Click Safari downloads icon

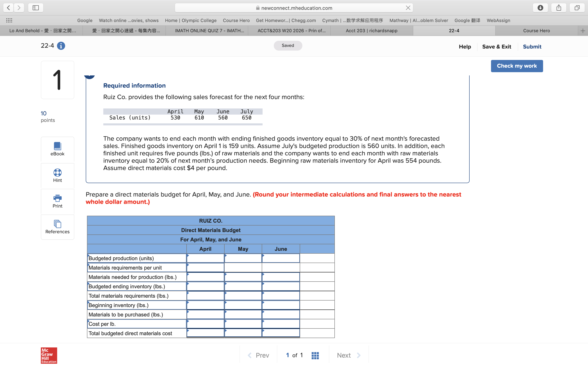[540, 8]
